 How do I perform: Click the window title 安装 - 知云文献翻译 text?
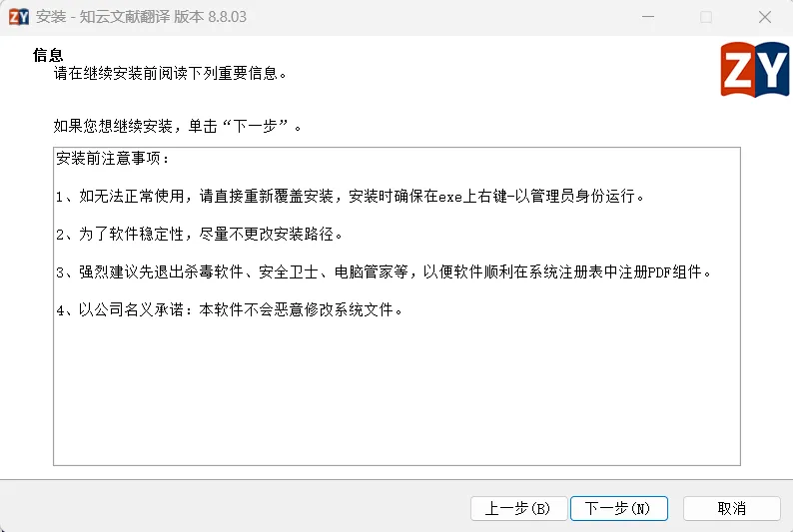point(141,17)
